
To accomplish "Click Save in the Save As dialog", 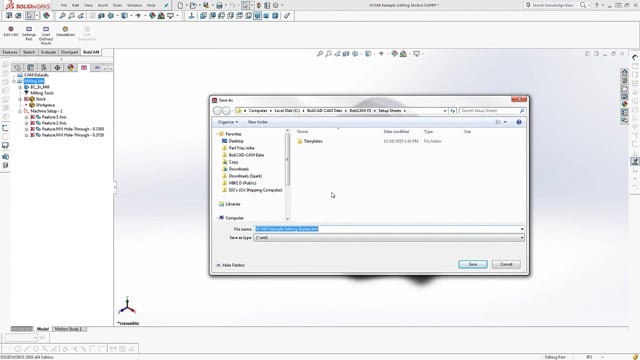I will (x=473, y=264).
